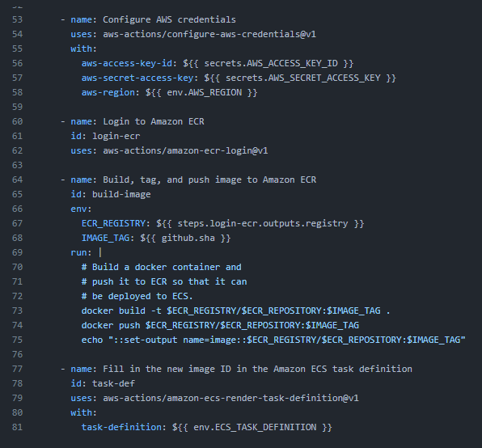
Task: Click line number 54
Action: (17, 34)
